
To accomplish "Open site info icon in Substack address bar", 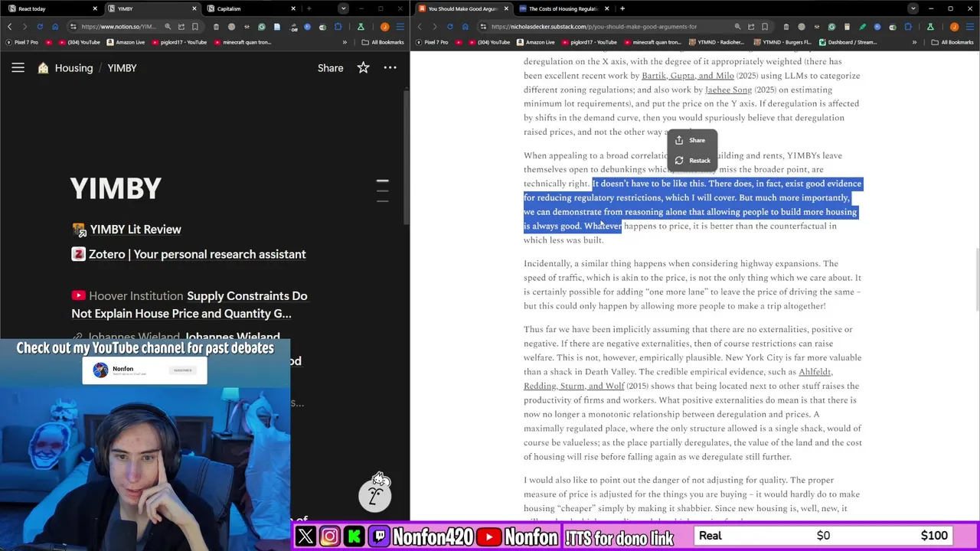I will [483, 27].
